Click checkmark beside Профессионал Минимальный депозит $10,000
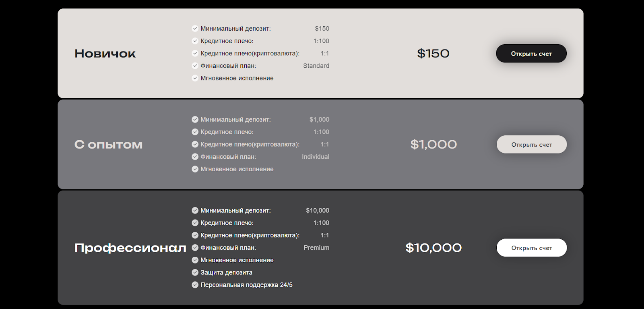This screenshot has width=644, height=309. (195, 210)
